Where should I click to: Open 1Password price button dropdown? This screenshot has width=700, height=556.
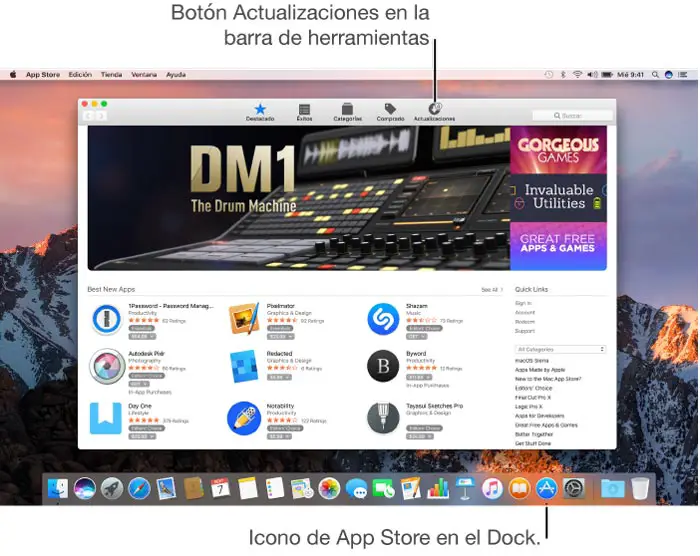click(142, 336)
